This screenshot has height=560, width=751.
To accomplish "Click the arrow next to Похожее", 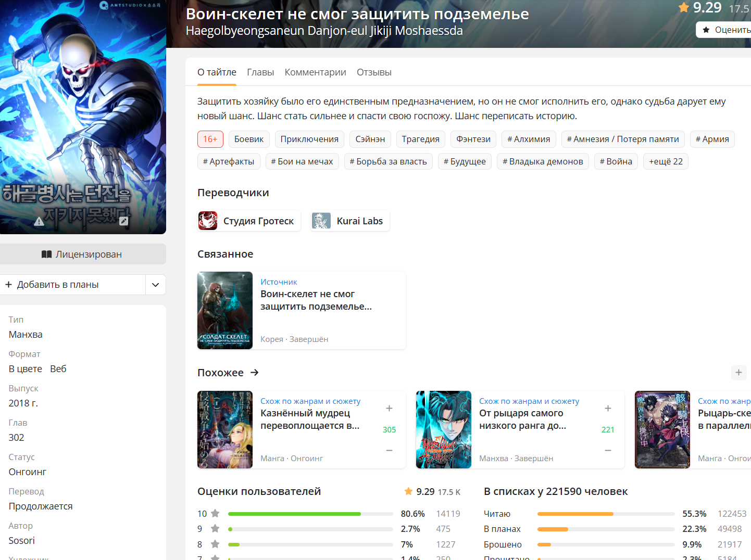I will [255, 373].
